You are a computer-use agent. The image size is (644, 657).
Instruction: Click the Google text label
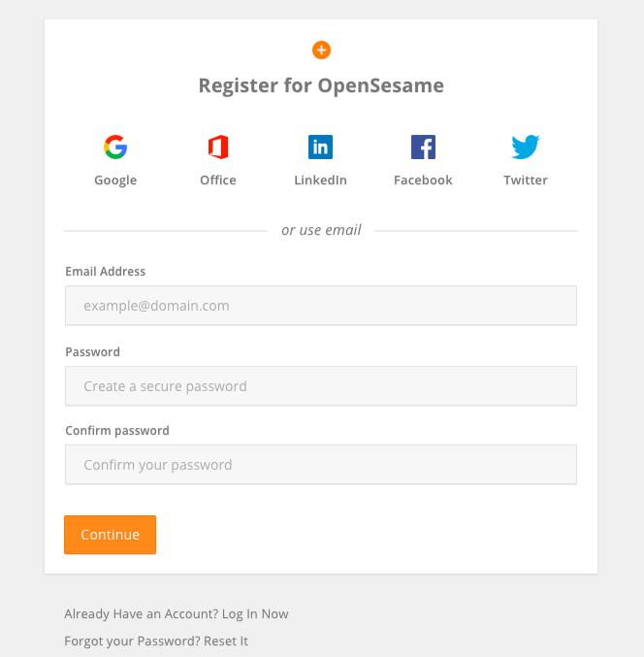(115, 181)
